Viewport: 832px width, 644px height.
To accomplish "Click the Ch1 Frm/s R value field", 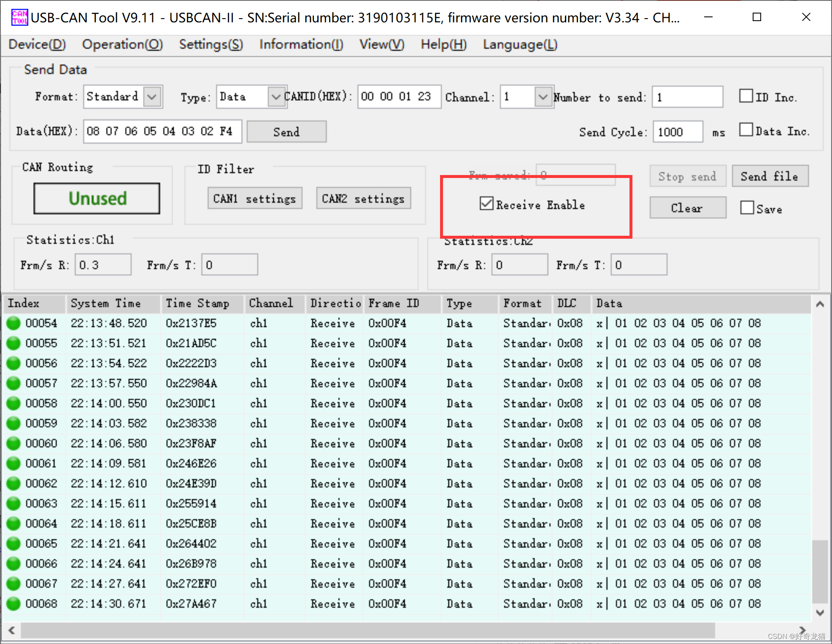I will (103, 264).
